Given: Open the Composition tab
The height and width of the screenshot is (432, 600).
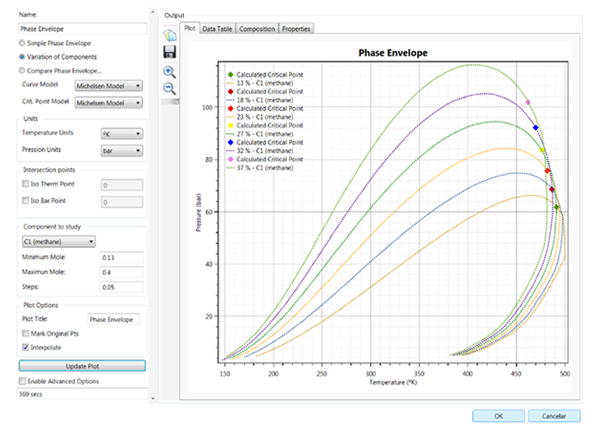Looking at the screenshot, I should [x=257, y=29].
